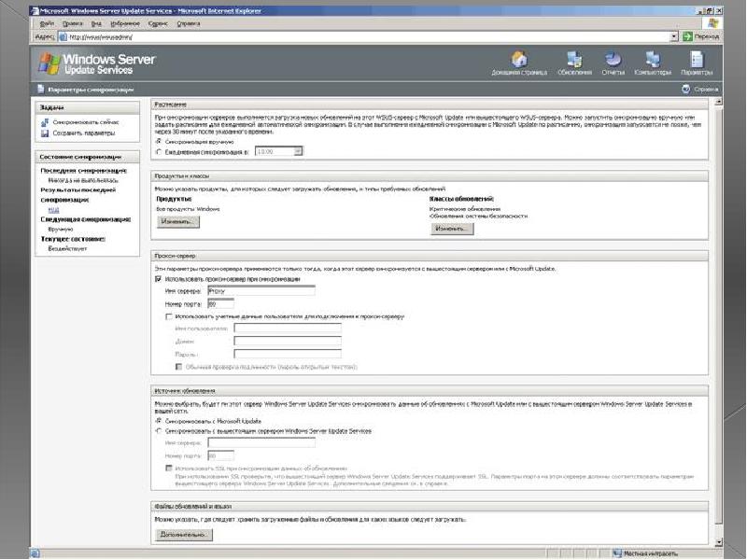The height and width of the screenshot is (560, 747).
Task: Click the proxy Номер порта field
Action: pos(220,303)
